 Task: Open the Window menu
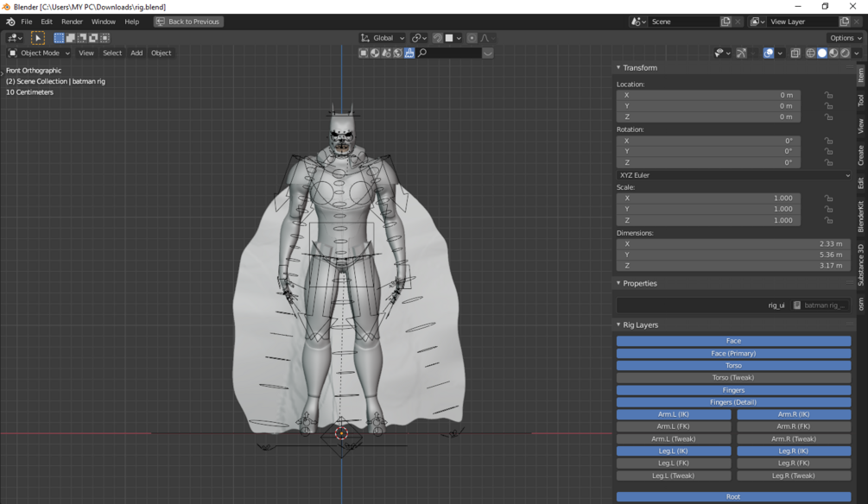point(104,22)
